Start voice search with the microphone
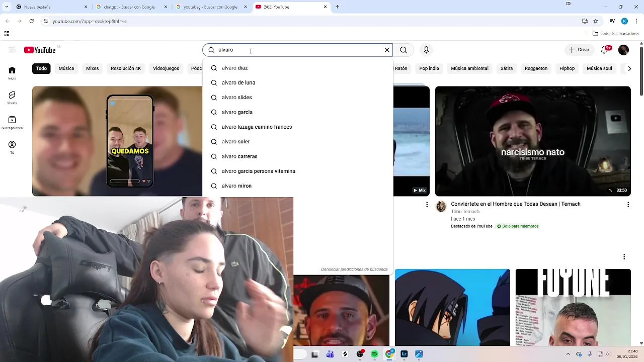644x362 pixels. pos(426,50)
